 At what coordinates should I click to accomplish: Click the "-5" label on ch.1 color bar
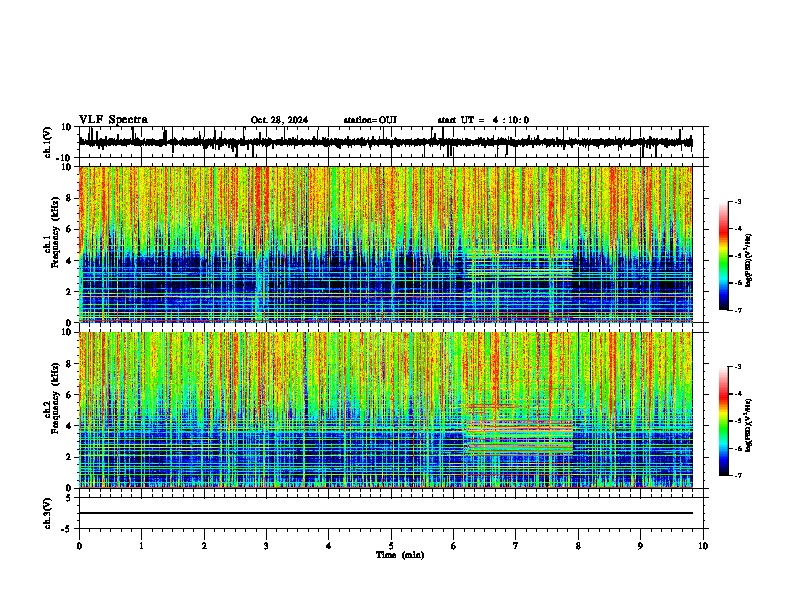tap(737, 256)
